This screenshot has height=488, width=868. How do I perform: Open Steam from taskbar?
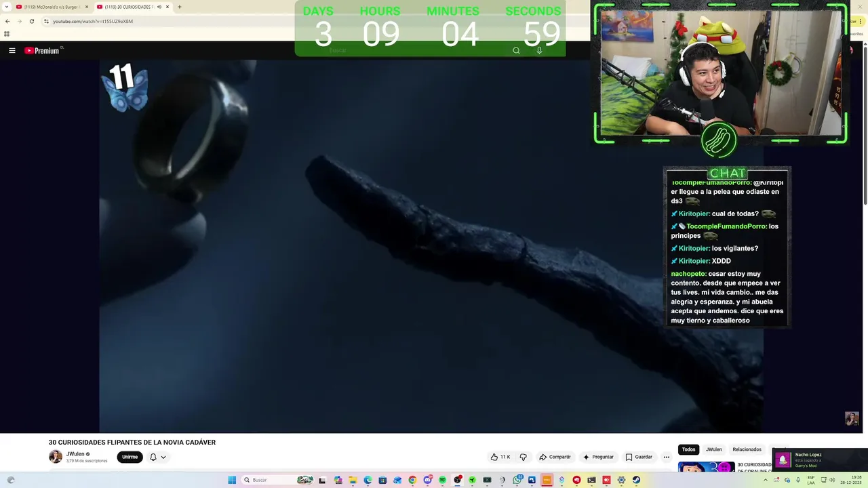point(636,480)
